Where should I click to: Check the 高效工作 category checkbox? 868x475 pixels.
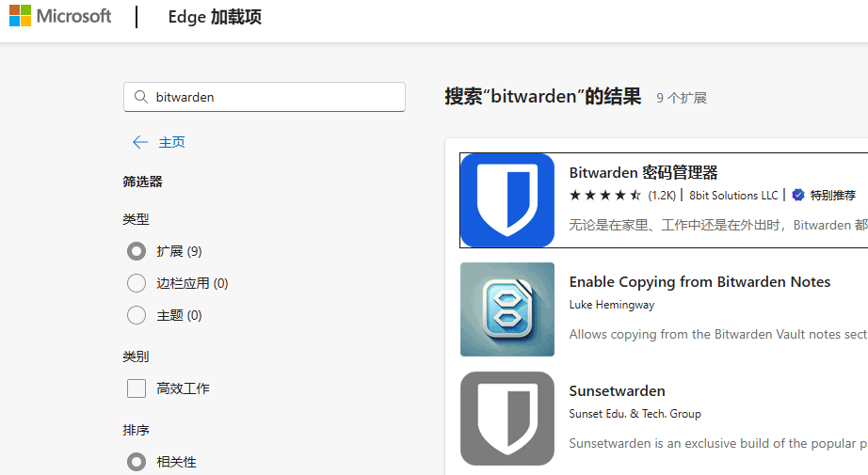point(137,388)
